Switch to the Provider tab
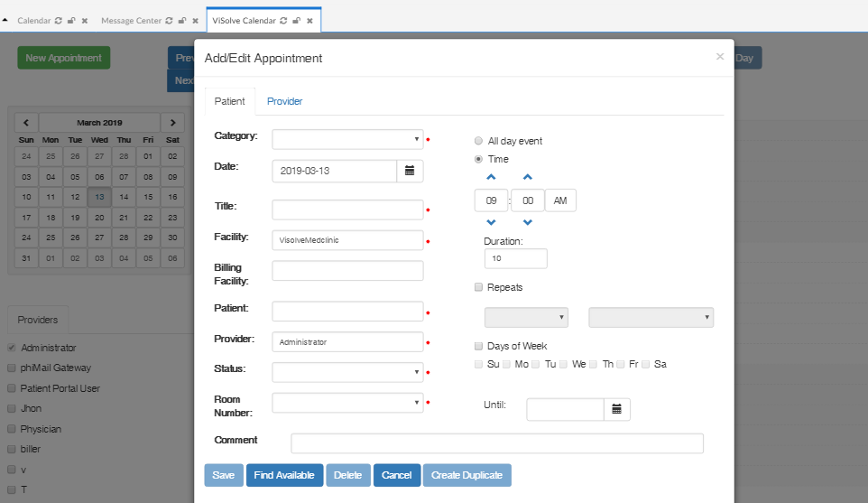 coord(284,101)
